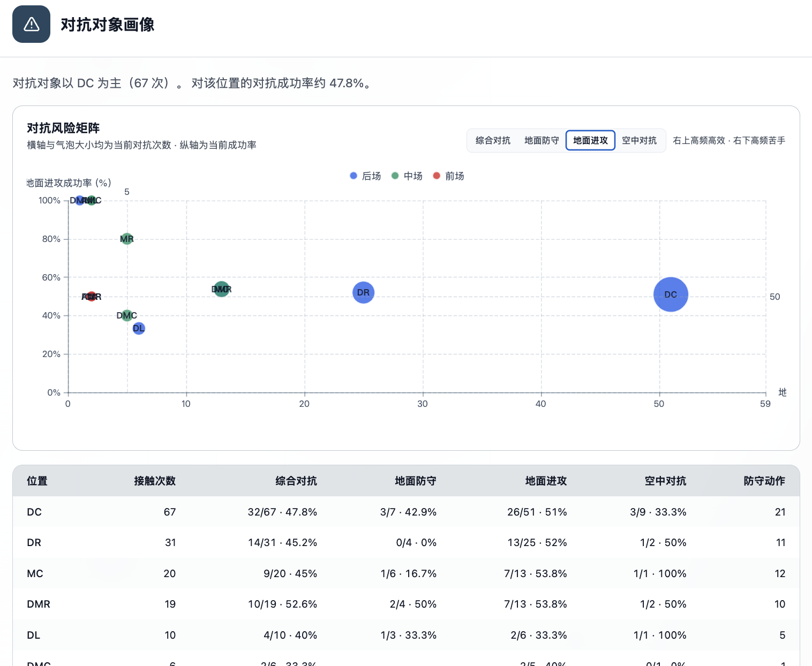Click the MC position cell in the table
The width and height of the screenshot is (812, 666).
point(35,573)
